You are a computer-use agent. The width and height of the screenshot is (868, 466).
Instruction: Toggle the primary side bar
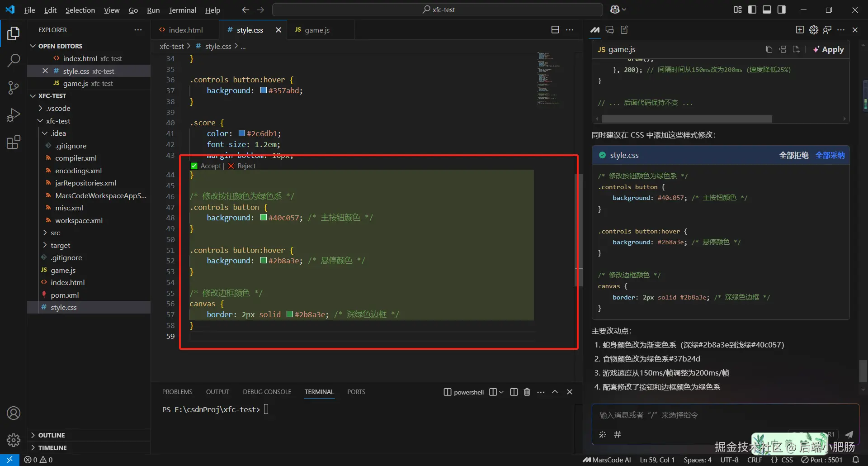coord(752,10)
